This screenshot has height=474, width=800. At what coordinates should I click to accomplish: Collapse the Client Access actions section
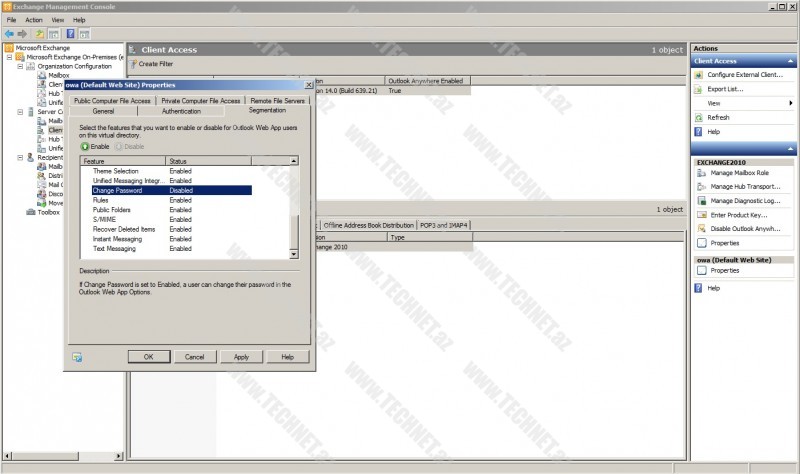point(789,61)
